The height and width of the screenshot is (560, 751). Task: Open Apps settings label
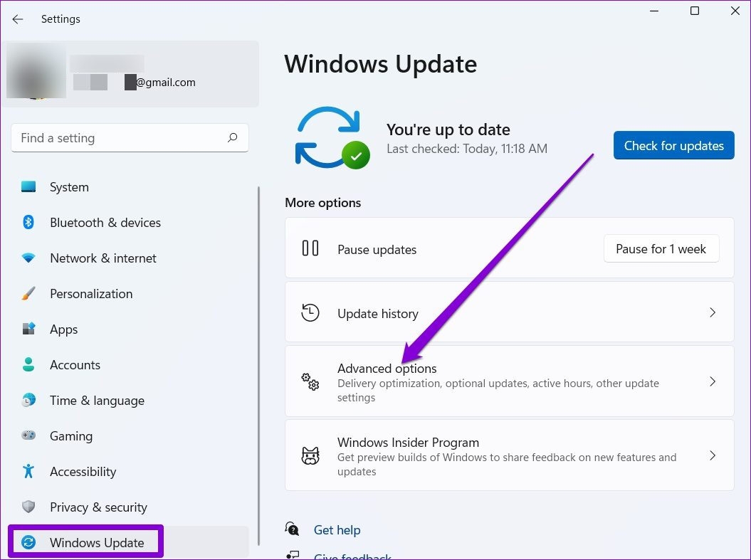pyautogui.click(x=63, y=329)
